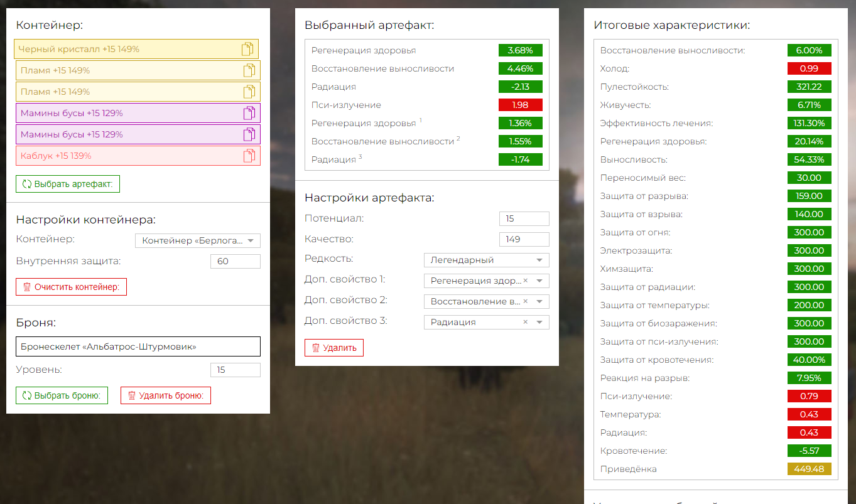
Task: Expand the Доп. свойство 3 dropdown
Action: [x=539, y=322]
